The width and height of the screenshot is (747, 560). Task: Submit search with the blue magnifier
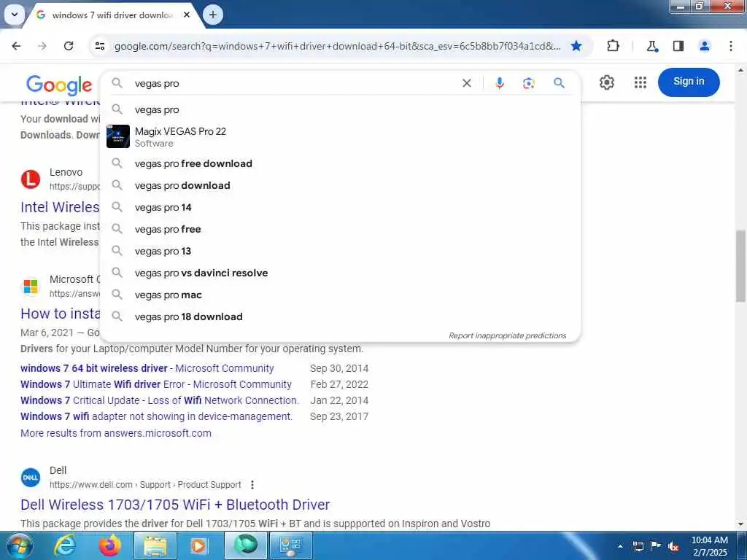560,83
